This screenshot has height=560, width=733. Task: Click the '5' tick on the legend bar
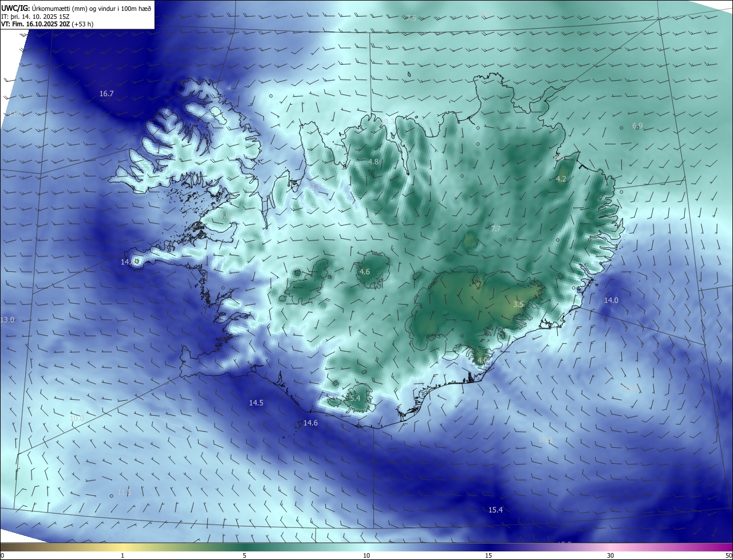[x=245, y=556]
